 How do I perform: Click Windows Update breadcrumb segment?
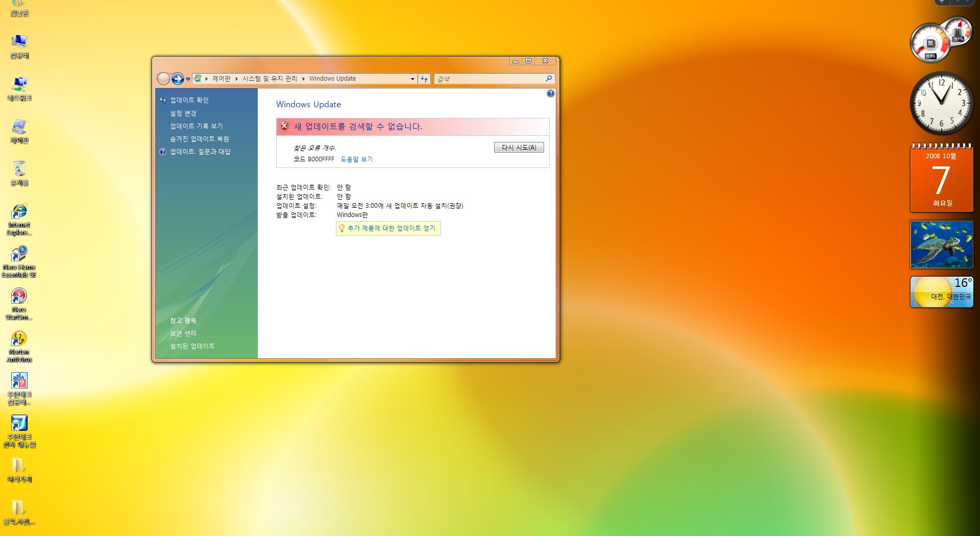332,79
